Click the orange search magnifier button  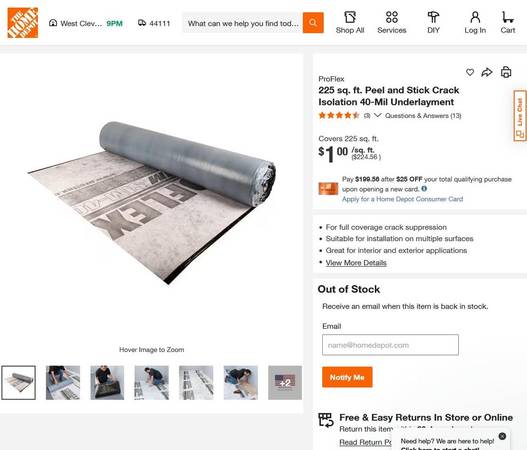point(313,23)
